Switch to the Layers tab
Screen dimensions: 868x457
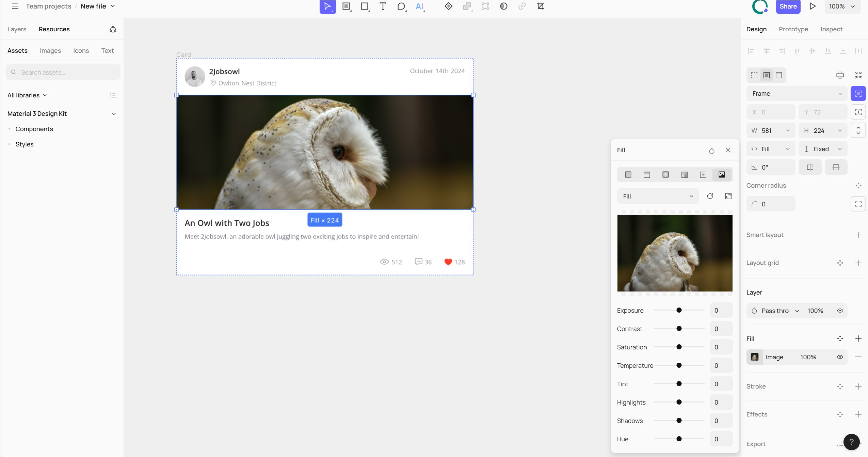point(17,29)
